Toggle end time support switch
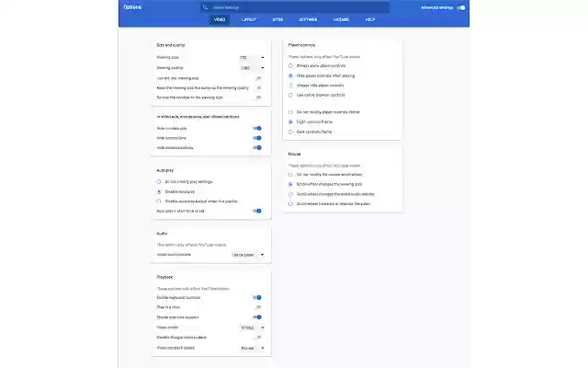Screen dimensions: 588x368 coord(257,317)
